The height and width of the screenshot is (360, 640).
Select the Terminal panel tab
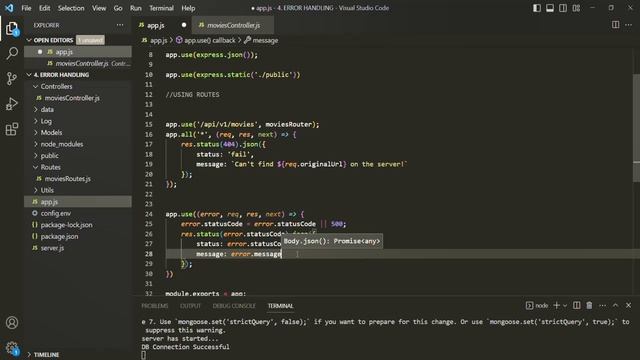pyautogui.click(x=280, y=306)
